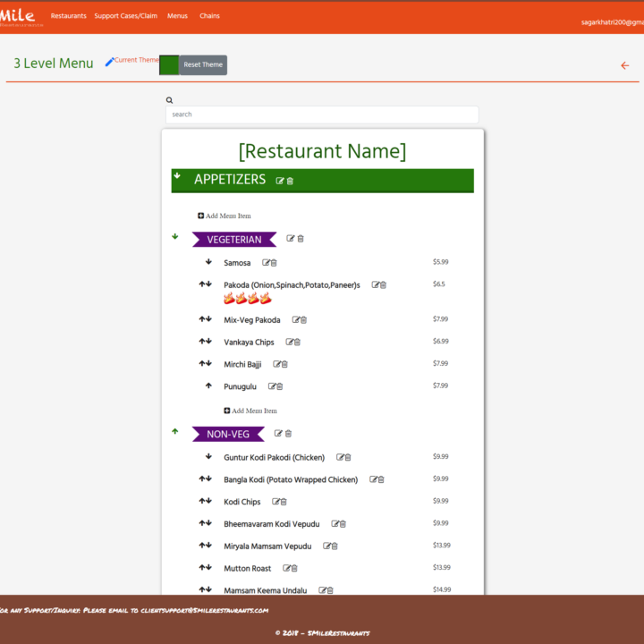Click the Samosa price $5.99
644x644 pixels.
441,262
